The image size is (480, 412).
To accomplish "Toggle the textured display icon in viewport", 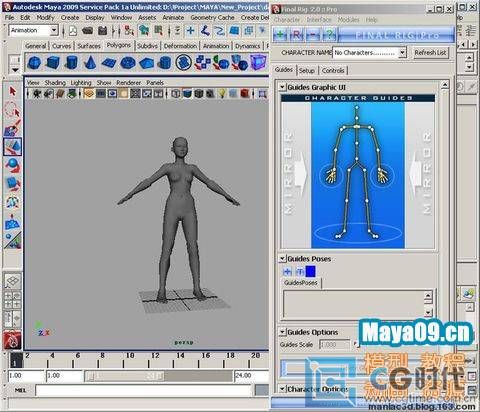I will point(210,94).
